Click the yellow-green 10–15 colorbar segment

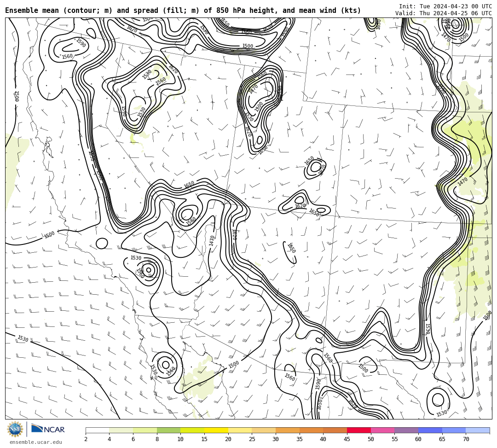coord(192,430)
